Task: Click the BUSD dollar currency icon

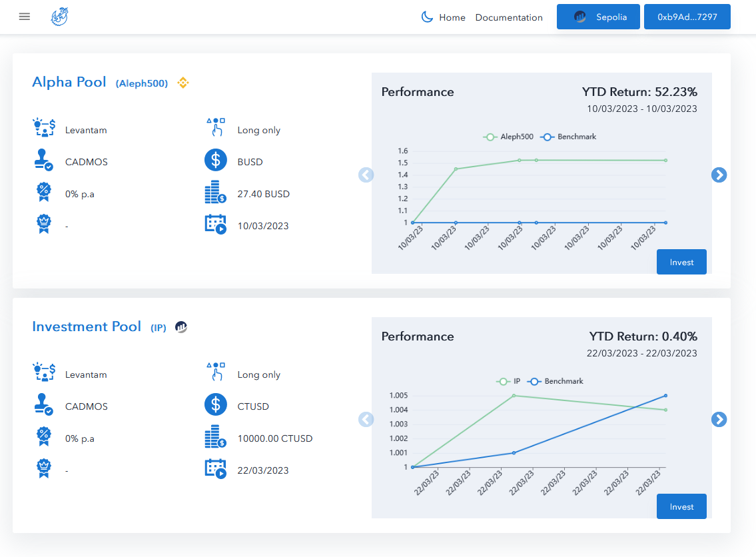Action: tap(215, 161)
